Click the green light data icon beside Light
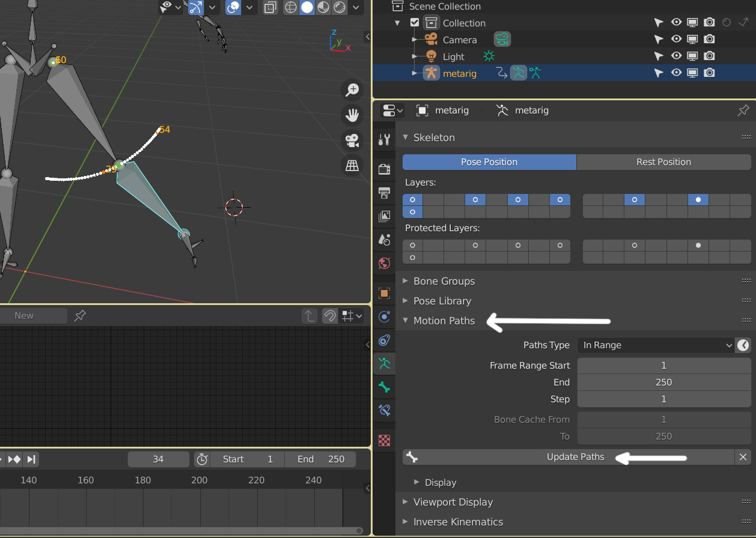 pyautogui.click(x=489, y=56)
